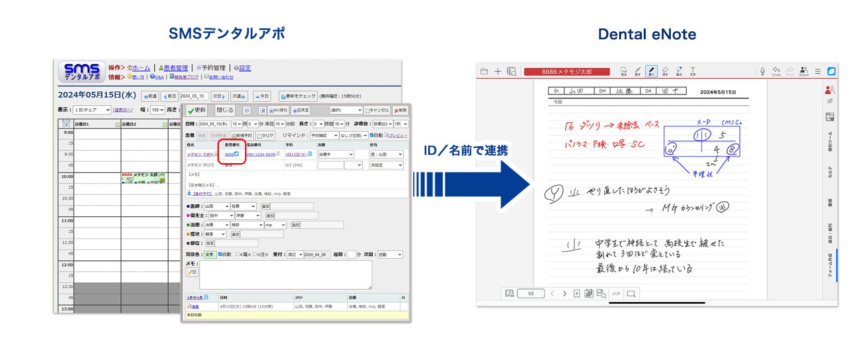Toggle the <電> checkbox

click(x=237, y=254)
